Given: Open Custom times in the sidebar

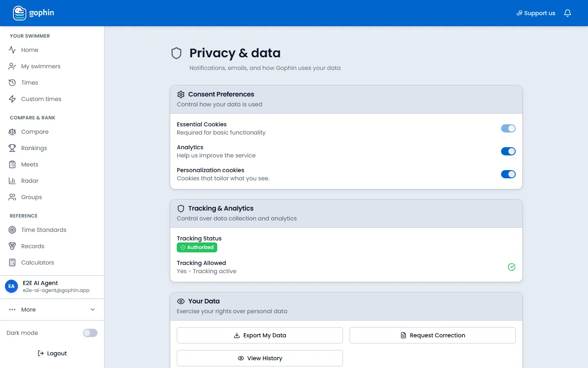Looking at the screenshot, I should [x=52, y=99].
